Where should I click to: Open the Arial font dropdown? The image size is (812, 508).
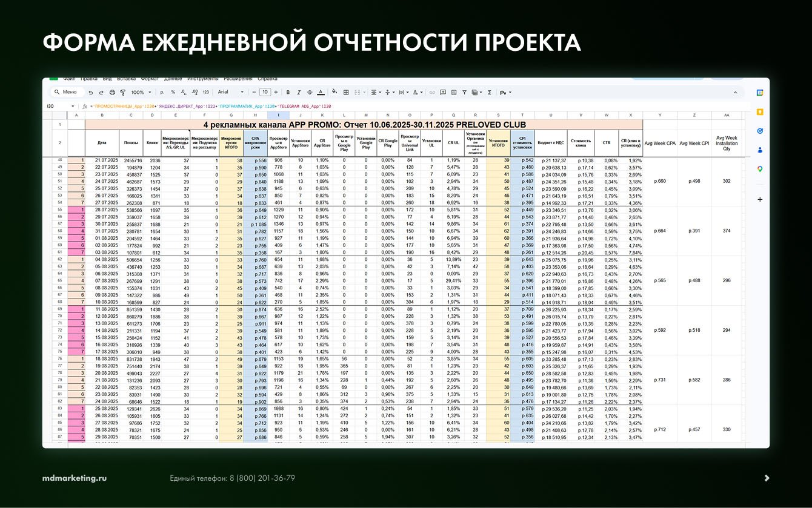pyautogui.click(x=231, y=93)
